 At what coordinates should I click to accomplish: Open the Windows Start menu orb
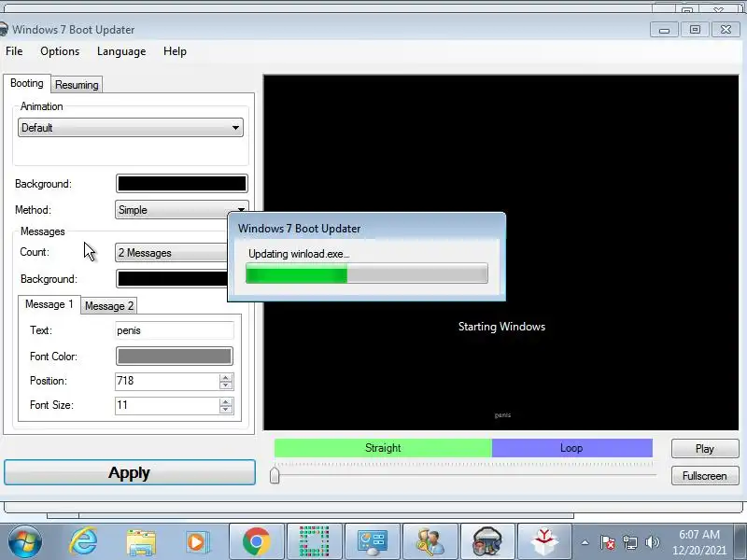pyautogui.click(x=24, y=542)
